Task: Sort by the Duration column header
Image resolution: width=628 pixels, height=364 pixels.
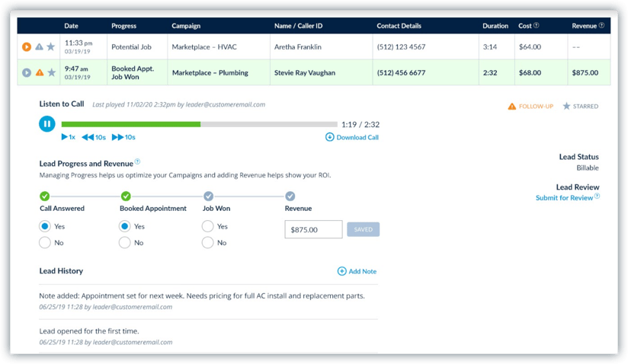Action: 495,26
